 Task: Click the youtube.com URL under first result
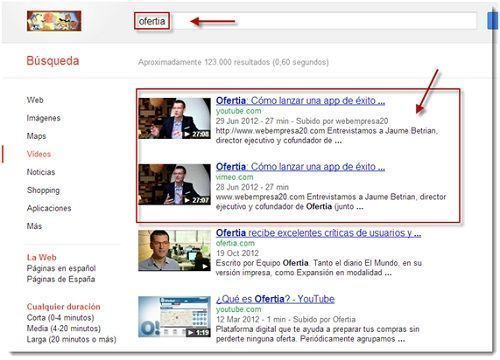pyautogui.click(x=238, y=111)
